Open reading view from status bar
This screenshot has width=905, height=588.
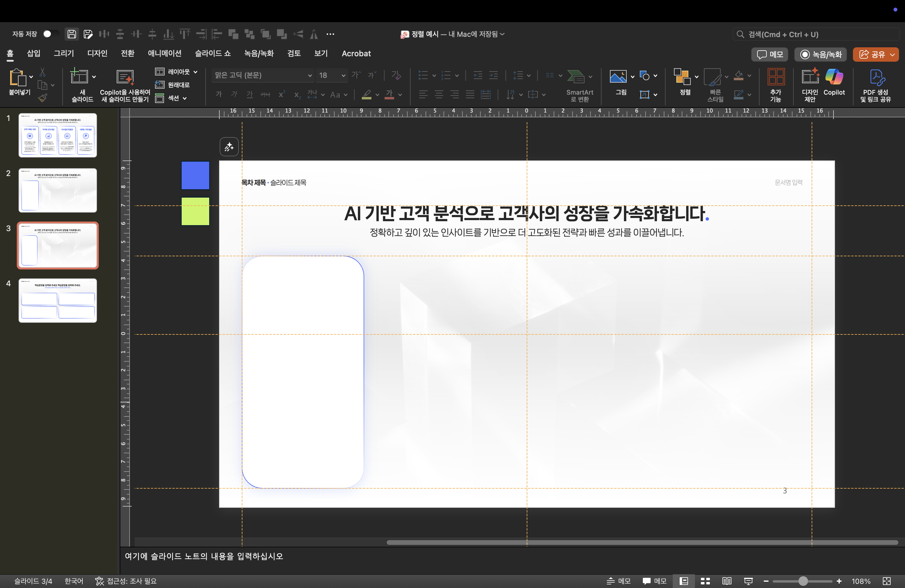726,581
